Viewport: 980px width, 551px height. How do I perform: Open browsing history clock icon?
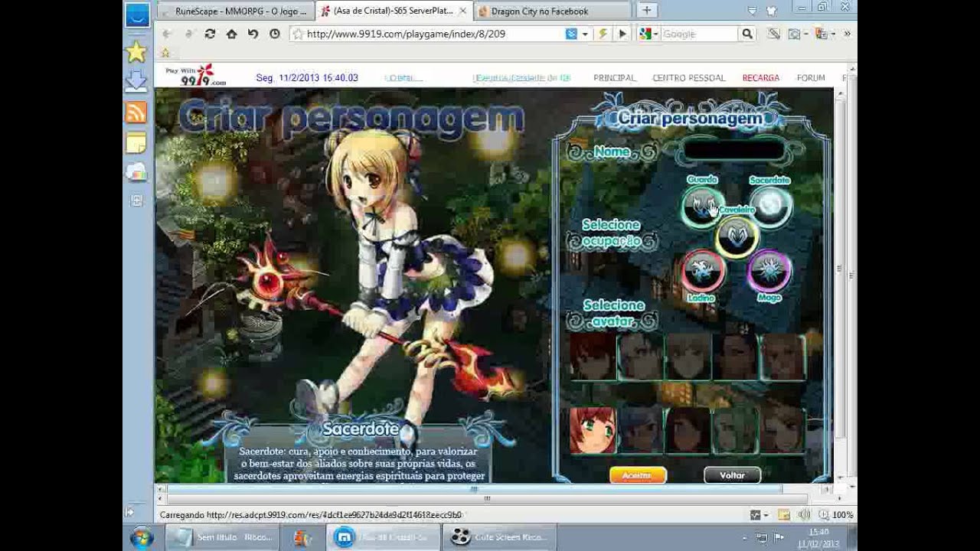point(274,34)
